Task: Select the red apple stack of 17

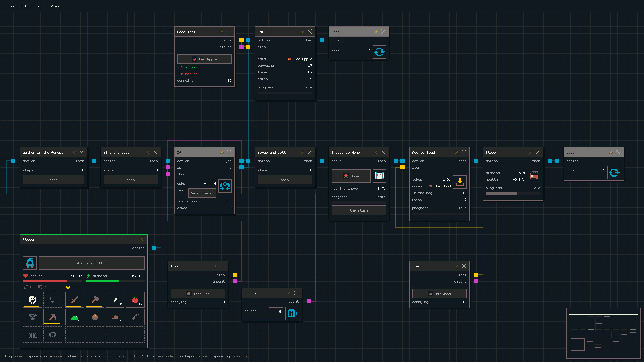Action: click(135, 299)
